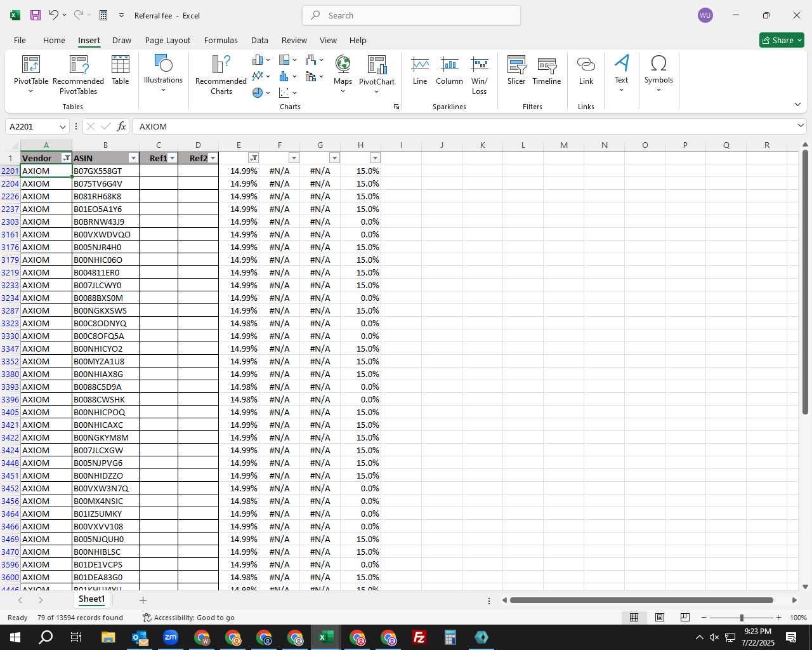Viewport: 812px width, 650px height.
Task: Open Recommended PivotTables
Action: (x=78, y=75)
